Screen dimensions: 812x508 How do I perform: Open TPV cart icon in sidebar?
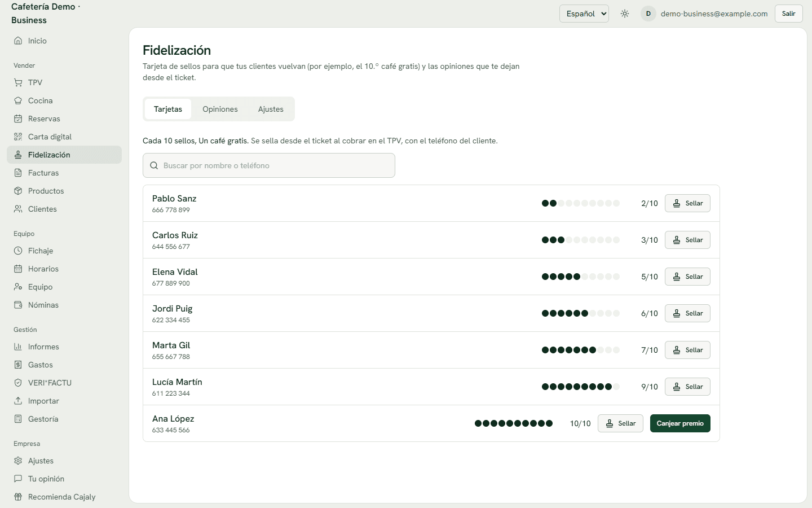[x=18, y=82]
